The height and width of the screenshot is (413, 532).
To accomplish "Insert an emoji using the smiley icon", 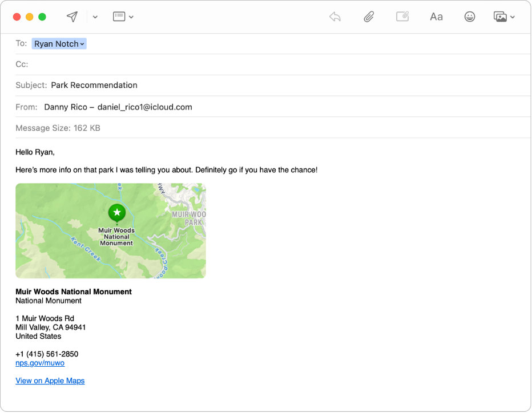I will pyautogui.click(x=470, y=17).
